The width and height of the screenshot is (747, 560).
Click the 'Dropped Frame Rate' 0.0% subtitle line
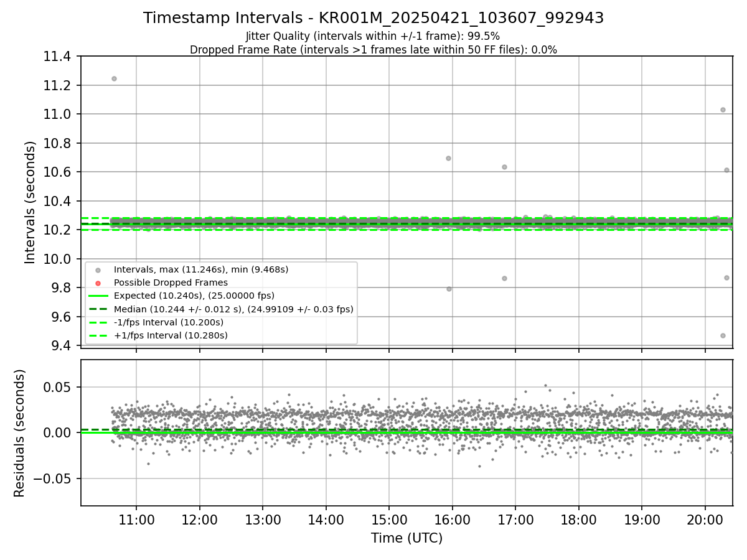tap(374, 50)
